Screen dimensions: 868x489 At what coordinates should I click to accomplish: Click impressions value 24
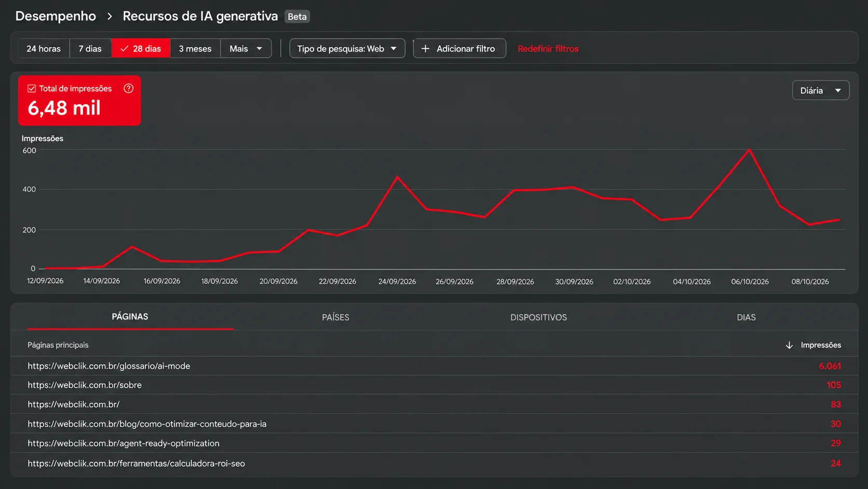click(x=836, y=464)
